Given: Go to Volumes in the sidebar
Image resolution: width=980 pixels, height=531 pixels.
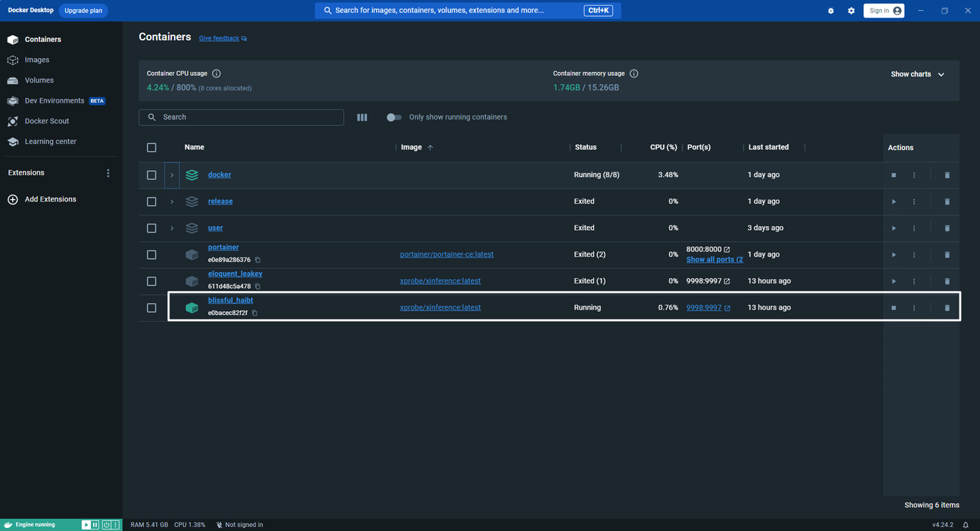Looking at the screenshot, I should click(x=39, y=80).
